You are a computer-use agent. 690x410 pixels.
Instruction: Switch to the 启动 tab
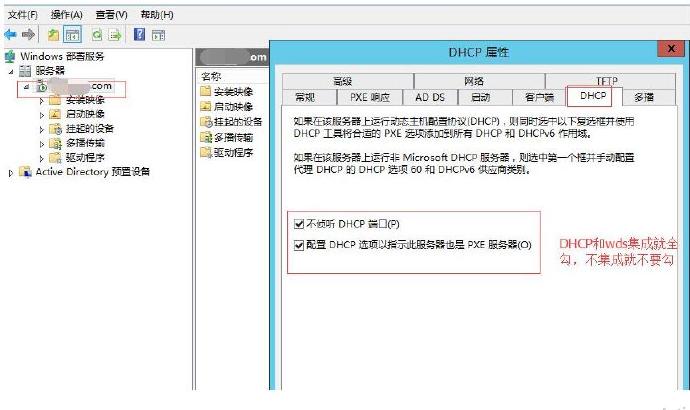point(484,97)
